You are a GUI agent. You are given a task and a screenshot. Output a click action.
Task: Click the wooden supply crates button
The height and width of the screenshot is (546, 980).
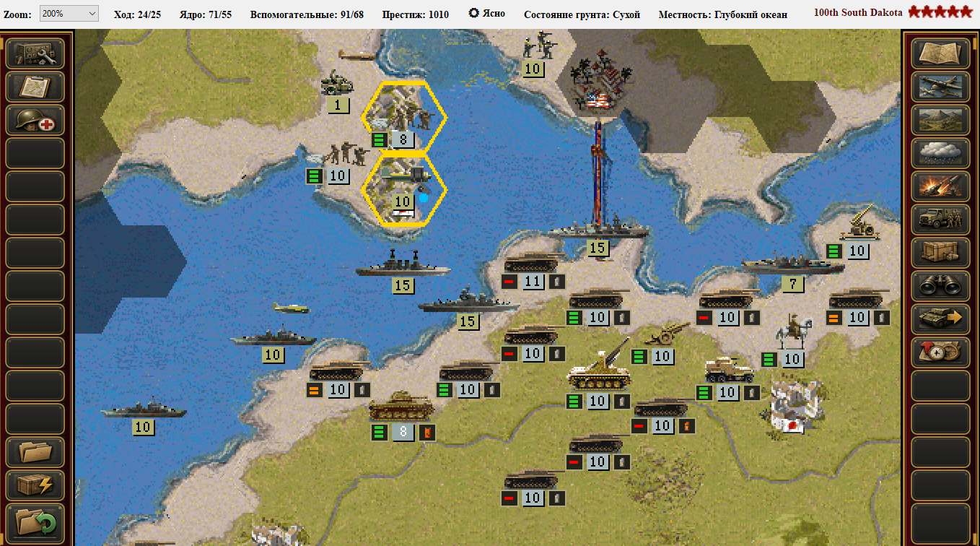click(940, 253)
